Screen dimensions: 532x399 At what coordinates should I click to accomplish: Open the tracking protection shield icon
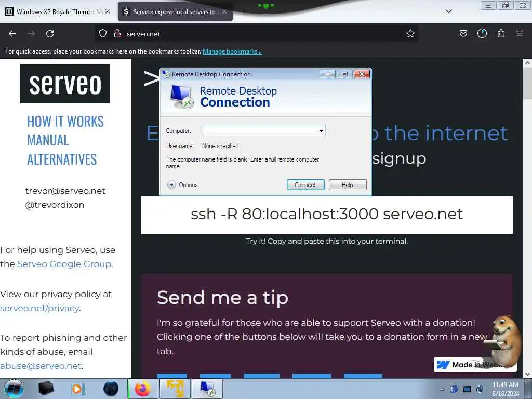click(103, 34)
